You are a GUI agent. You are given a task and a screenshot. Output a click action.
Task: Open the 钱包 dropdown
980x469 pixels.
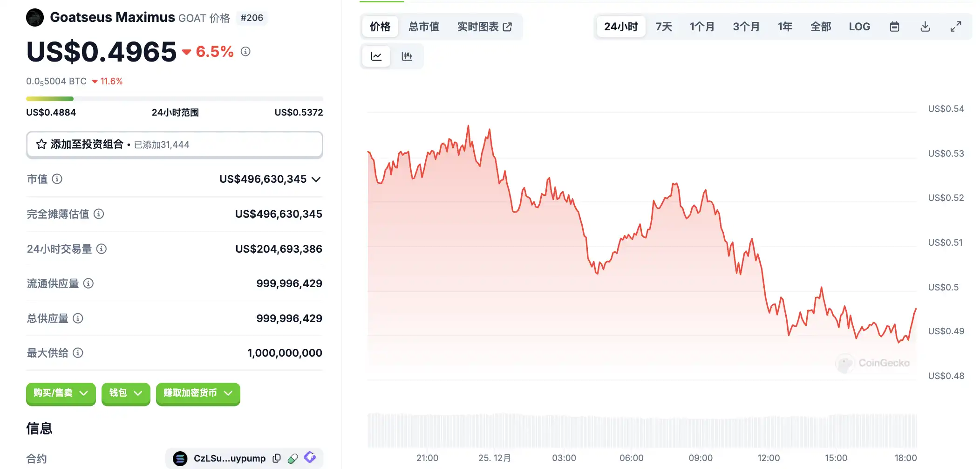pyautogui.click(x=125, y=393)
